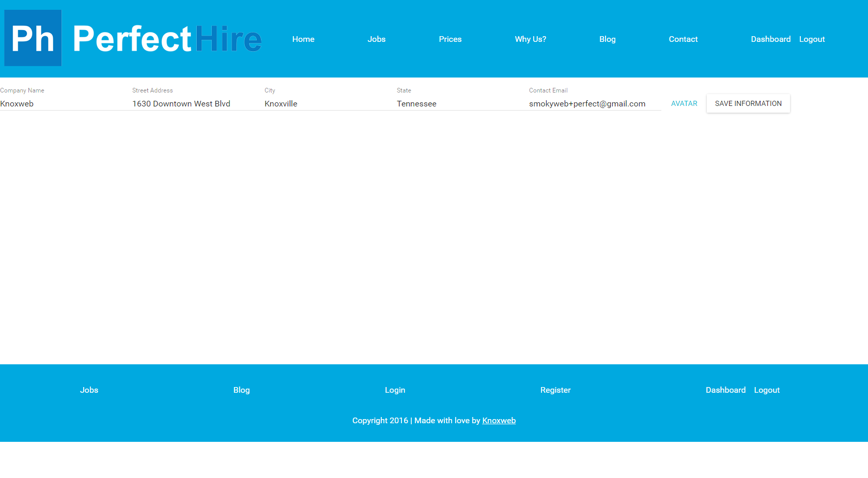Go to the Contact page
The width and height of the screenshot is (868, 478).
[x=683, y=39]
